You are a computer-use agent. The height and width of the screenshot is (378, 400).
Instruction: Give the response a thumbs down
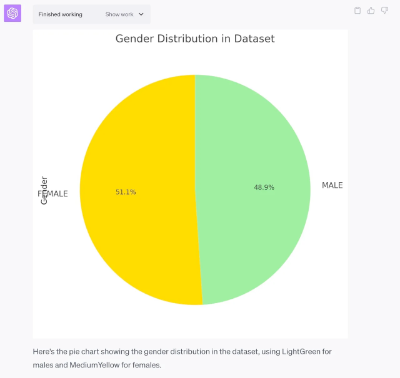(384, 11)
